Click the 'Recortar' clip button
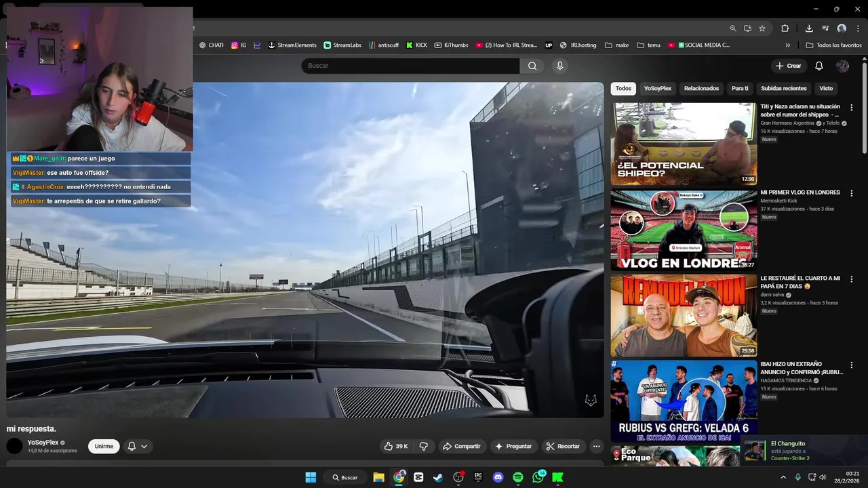This screenshot has height=488, width=868. click(x=563, y=446)
